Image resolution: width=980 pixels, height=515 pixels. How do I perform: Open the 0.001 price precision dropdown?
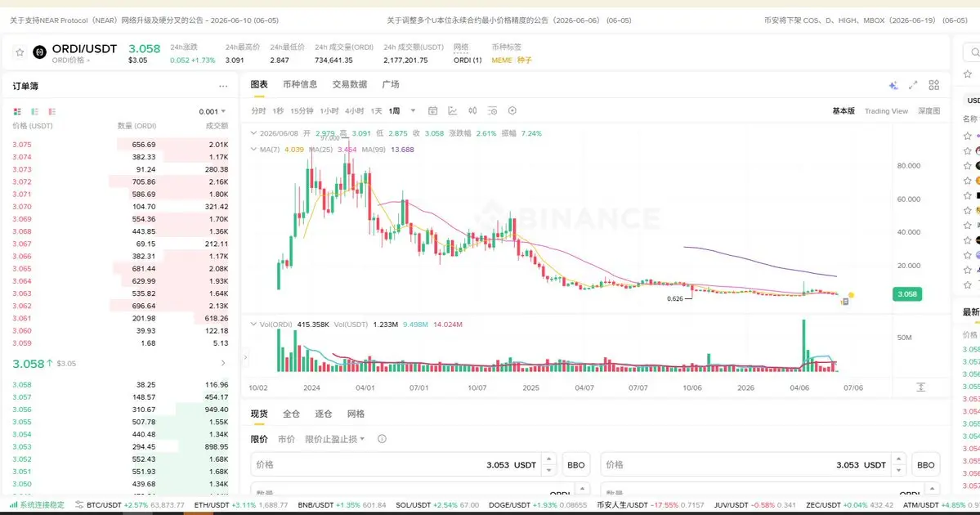(x=213, y=111)
